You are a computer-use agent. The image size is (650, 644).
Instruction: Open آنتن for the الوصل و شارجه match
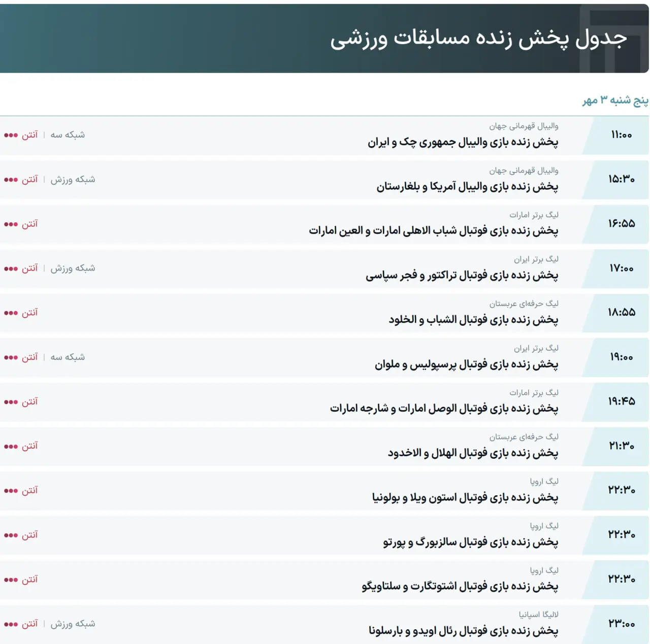[29, 402]
